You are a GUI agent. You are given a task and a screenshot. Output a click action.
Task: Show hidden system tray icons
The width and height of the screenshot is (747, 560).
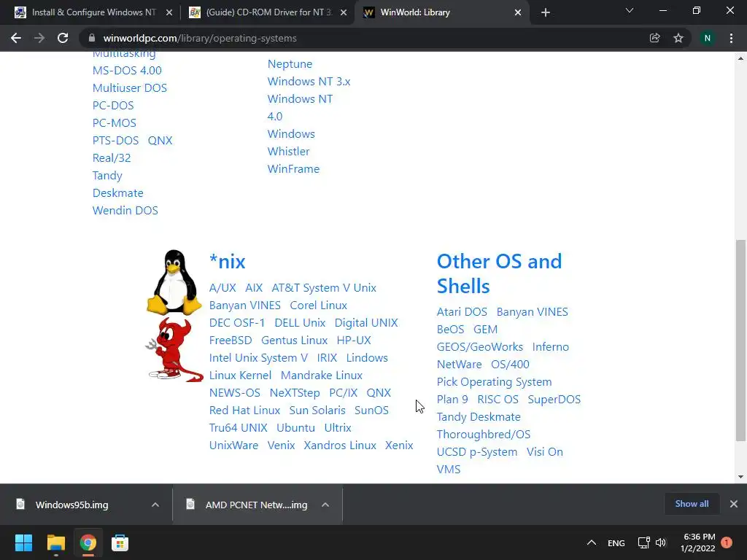pyautogui.click(x=591, y=542)
